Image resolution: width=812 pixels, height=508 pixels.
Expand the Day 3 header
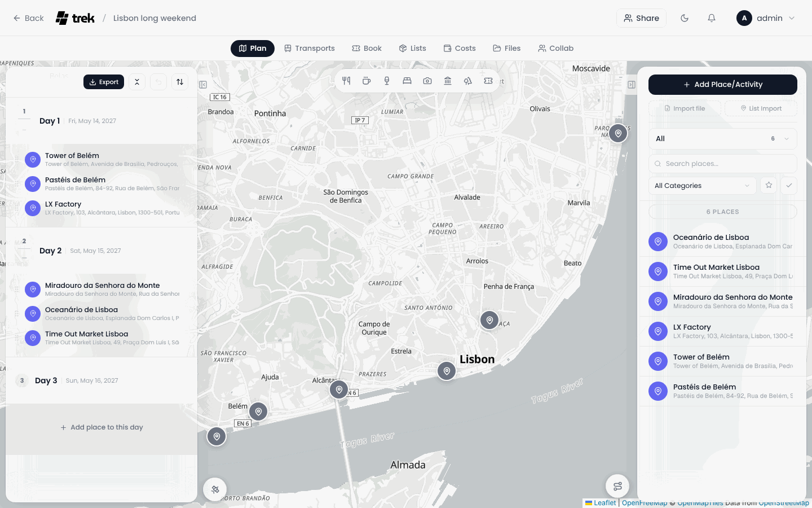pos(101,380)
